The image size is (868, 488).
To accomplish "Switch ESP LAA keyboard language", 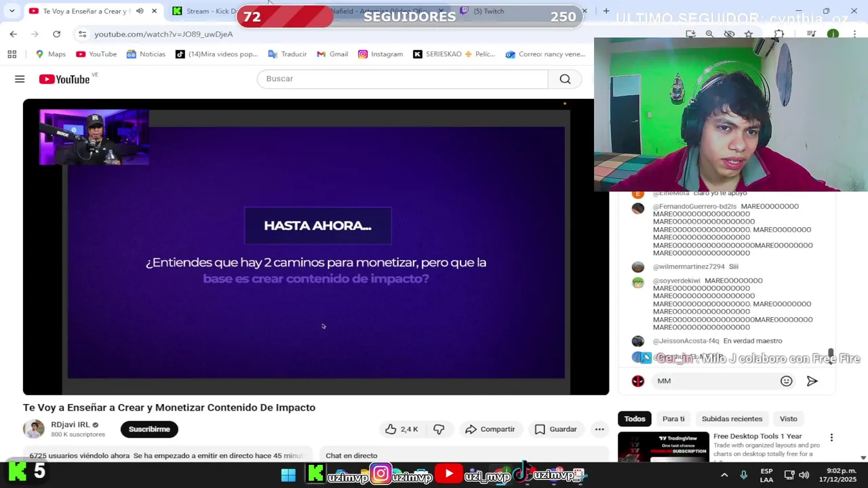I will (x=766, y=475).
